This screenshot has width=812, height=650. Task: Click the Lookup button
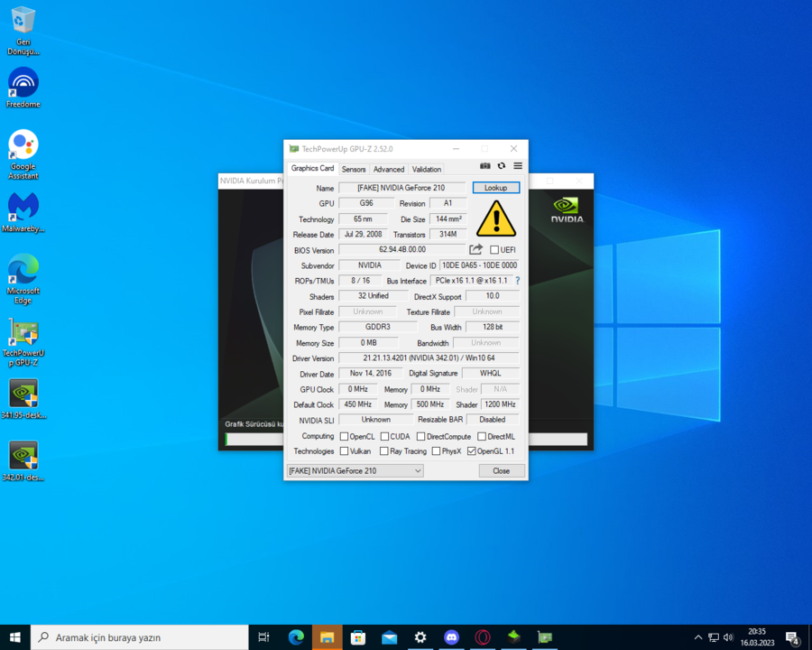coord(496,188)
